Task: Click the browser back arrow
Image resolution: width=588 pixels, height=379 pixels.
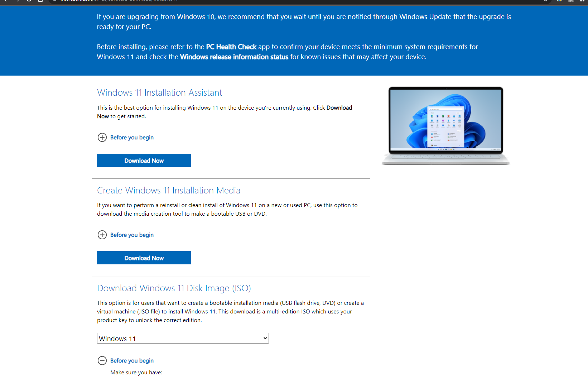Action: point(5,1)
